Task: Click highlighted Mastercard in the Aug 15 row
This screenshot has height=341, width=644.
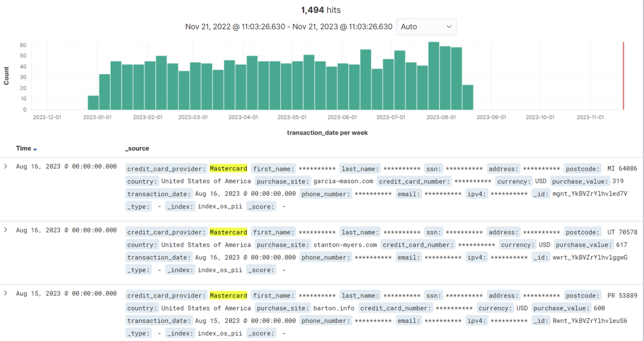Action: click(228, 295)
